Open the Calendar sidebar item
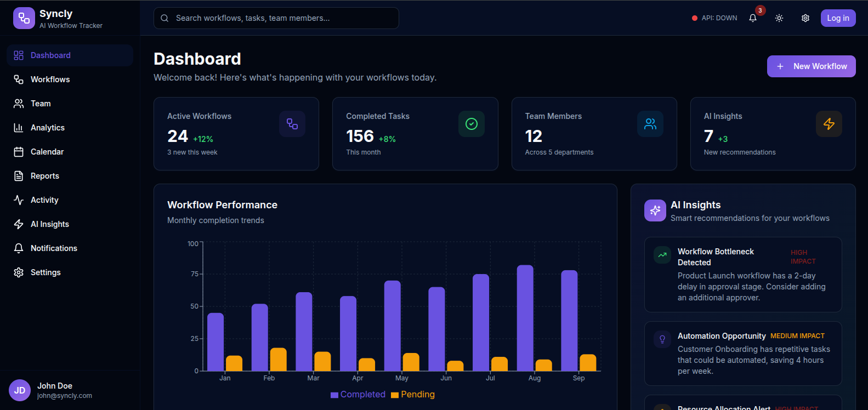This screenshot has height=410, width=868. click(47, 152)
